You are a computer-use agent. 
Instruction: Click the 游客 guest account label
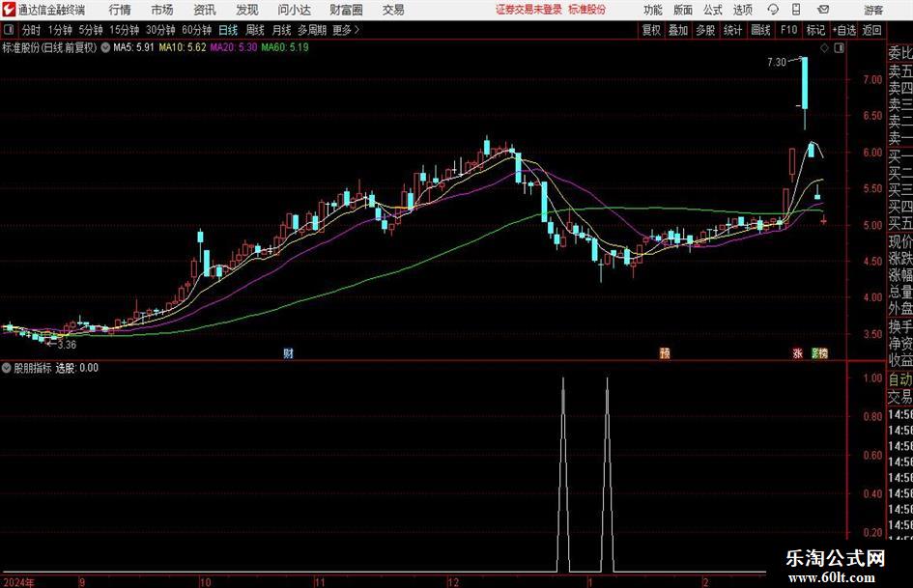click(872, 10)
